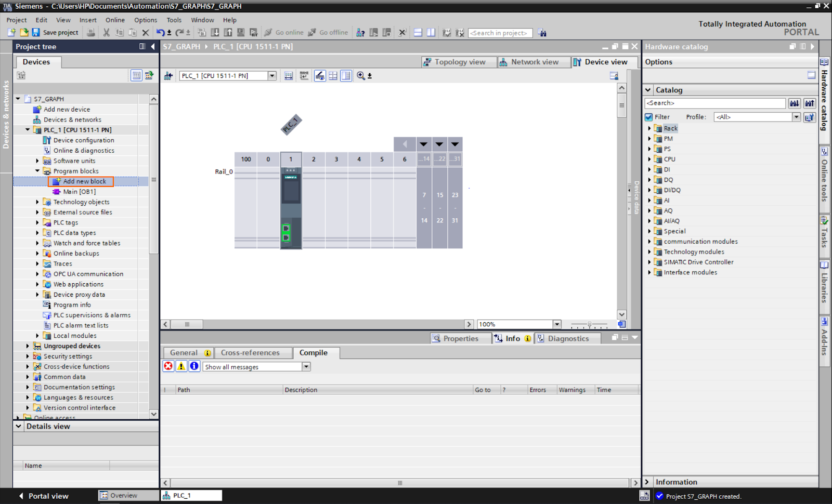Click the Open project icon in toolbar
Screen dimensions: 832x504
[x=24, y=32]
